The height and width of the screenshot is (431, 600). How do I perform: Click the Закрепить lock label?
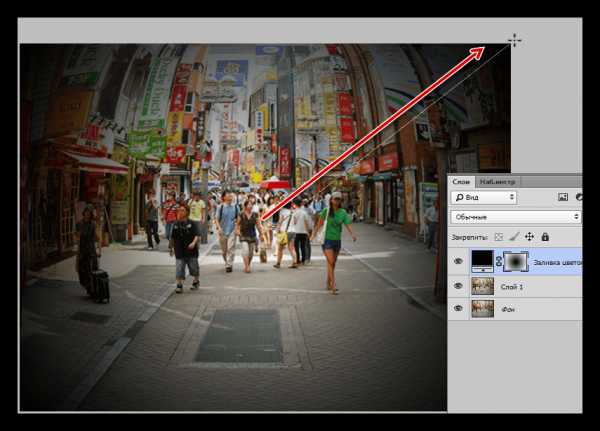470,237
